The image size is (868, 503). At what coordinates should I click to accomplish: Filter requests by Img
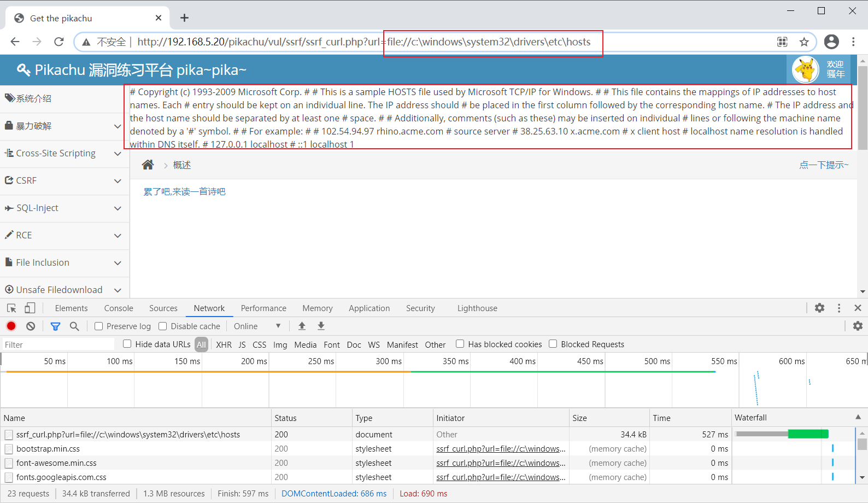pos(280,344)
